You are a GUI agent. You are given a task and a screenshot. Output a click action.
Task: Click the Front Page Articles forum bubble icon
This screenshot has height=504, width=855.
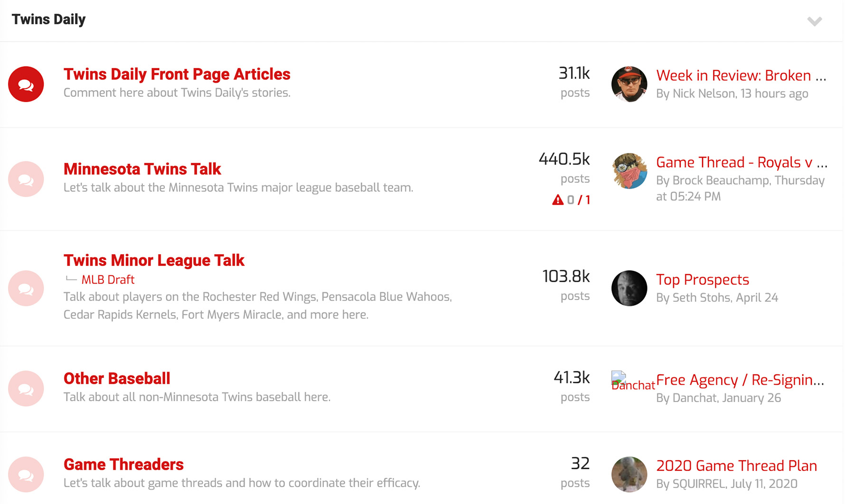coord(26,84)
